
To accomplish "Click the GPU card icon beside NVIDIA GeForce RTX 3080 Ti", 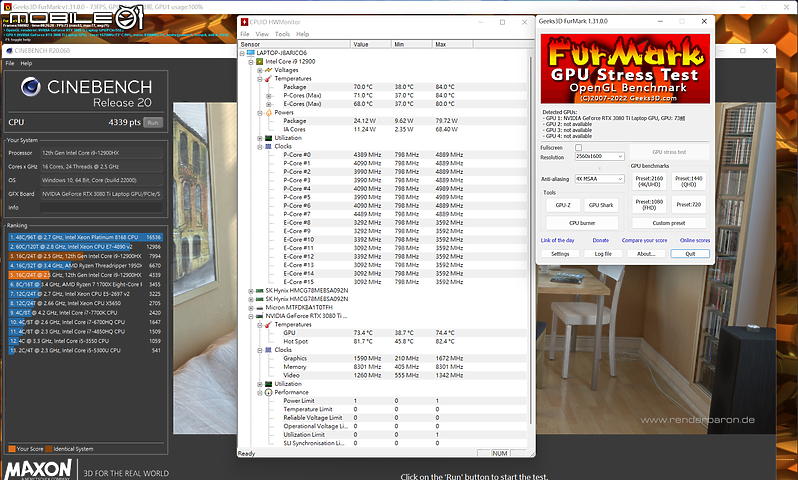I will 260,316.
